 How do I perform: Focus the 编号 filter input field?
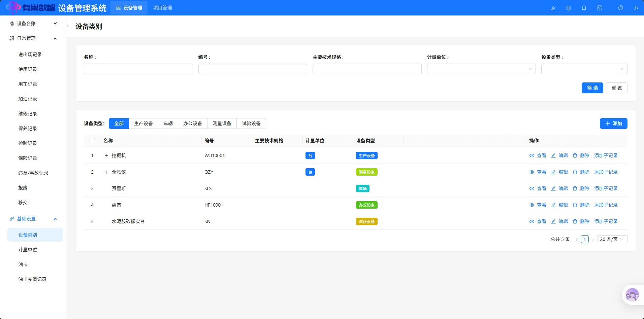point(253,69)
